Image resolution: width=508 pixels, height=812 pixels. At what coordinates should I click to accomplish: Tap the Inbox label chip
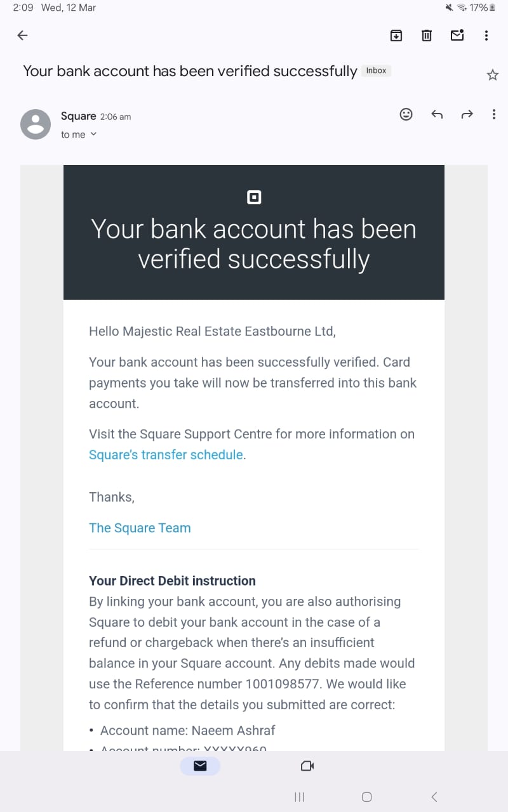point(376,70)
